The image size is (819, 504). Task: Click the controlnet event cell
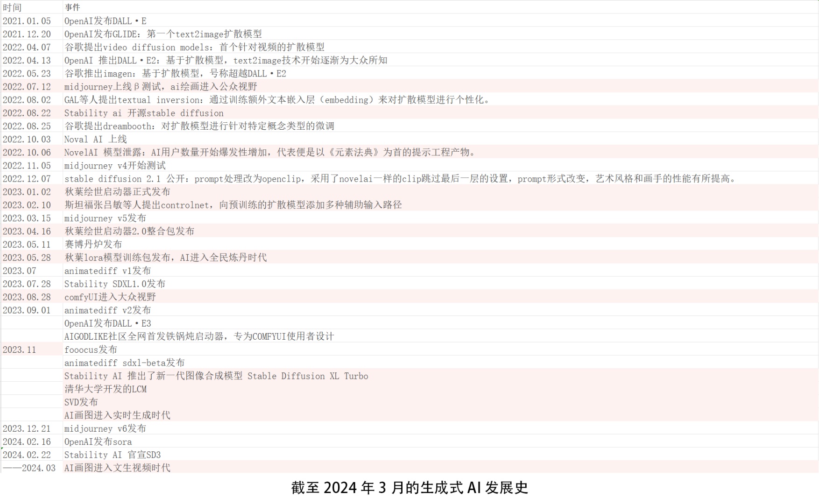[x=440, y=204]
